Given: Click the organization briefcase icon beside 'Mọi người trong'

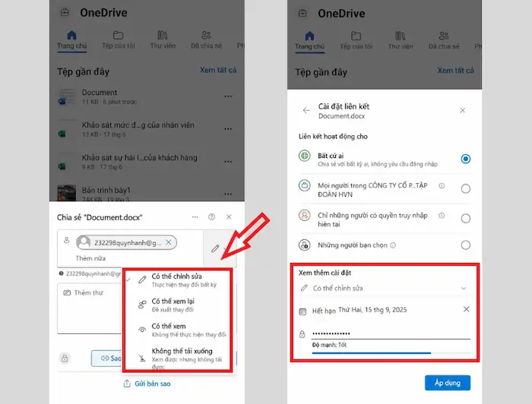Looking at the screenshot, I should pos(305,185).
